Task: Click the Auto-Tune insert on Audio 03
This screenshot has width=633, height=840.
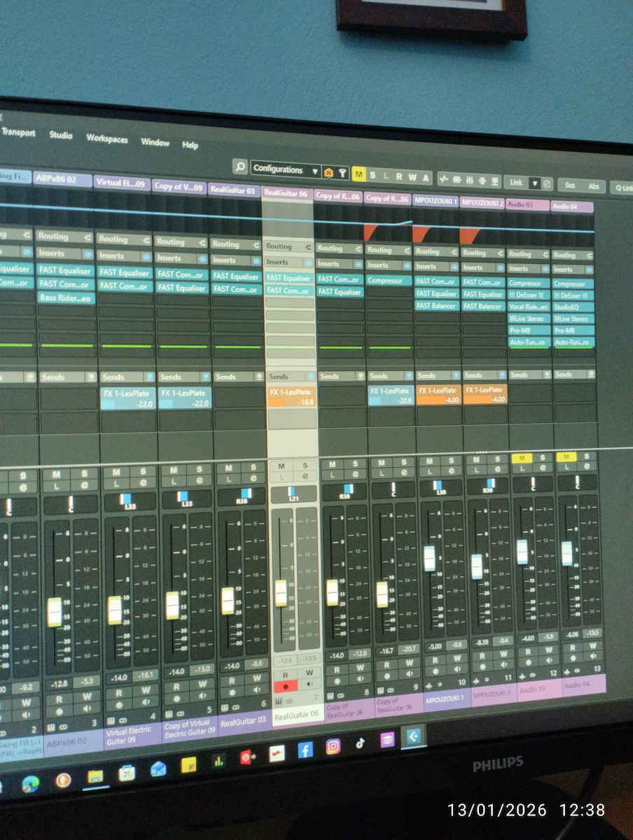Action: coord(529,342)
